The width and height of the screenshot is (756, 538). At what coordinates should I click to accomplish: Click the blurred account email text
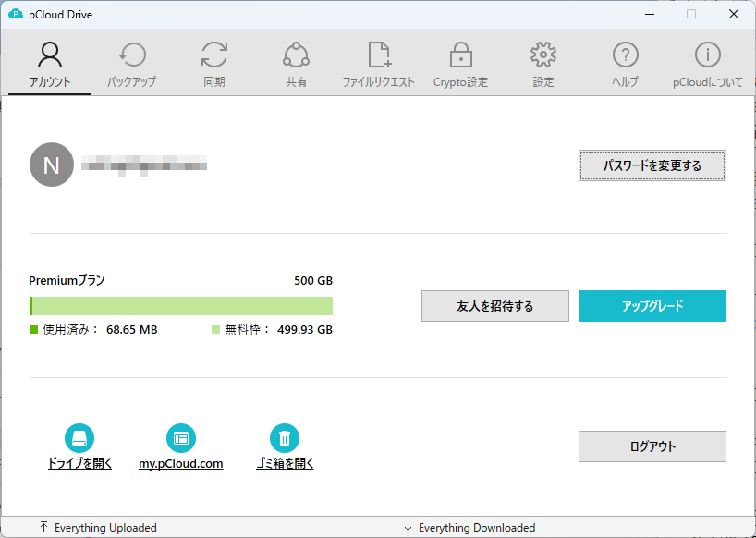pyautogui.click(x=144, y=165)
